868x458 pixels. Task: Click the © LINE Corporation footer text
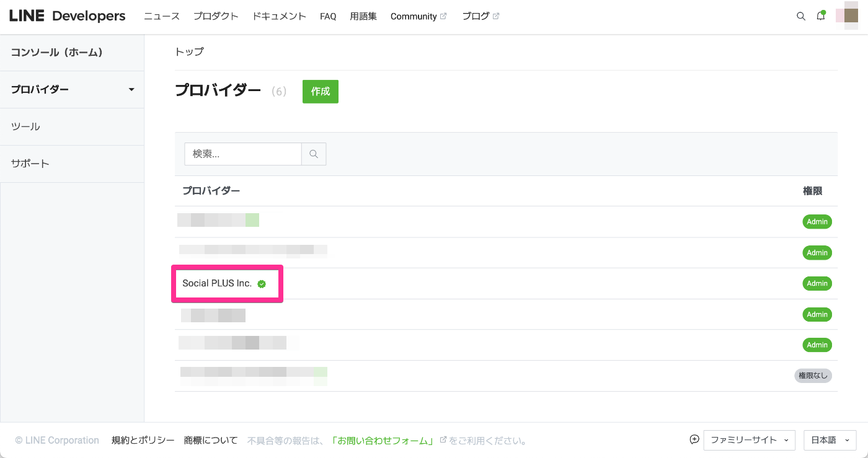click(x=57, y=441)
